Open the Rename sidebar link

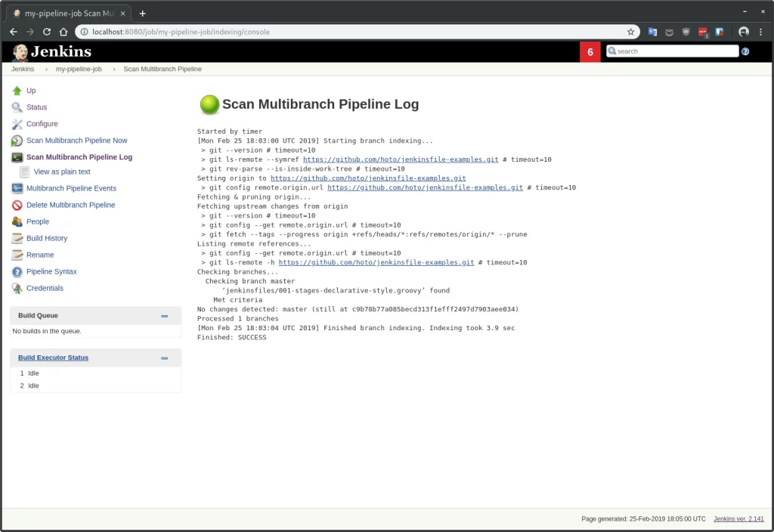point(40,255)
